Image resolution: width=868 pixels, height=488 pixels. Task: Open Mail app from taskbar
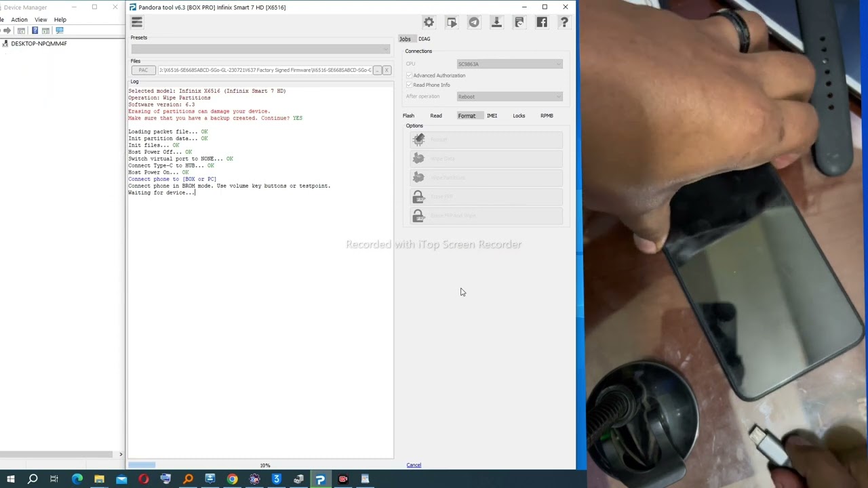point(121,479)
